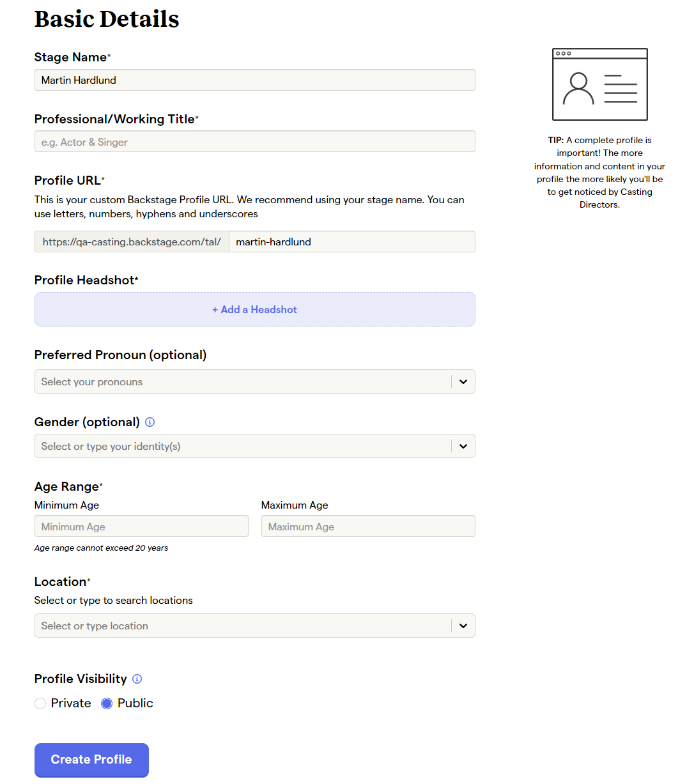The image size is (687, 784).
Task: Open the Select or type location dropdown
Action: click(x=255, y=626)
